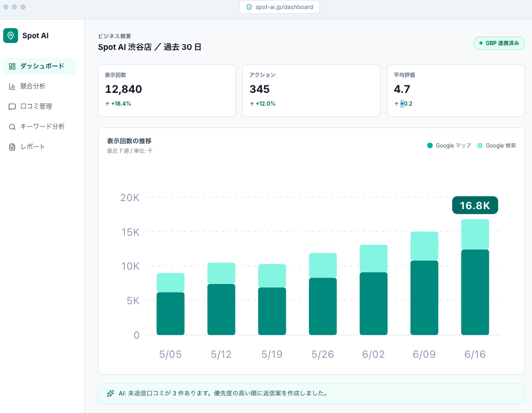Click the shield icon in address bar

[x=249, y=7]
